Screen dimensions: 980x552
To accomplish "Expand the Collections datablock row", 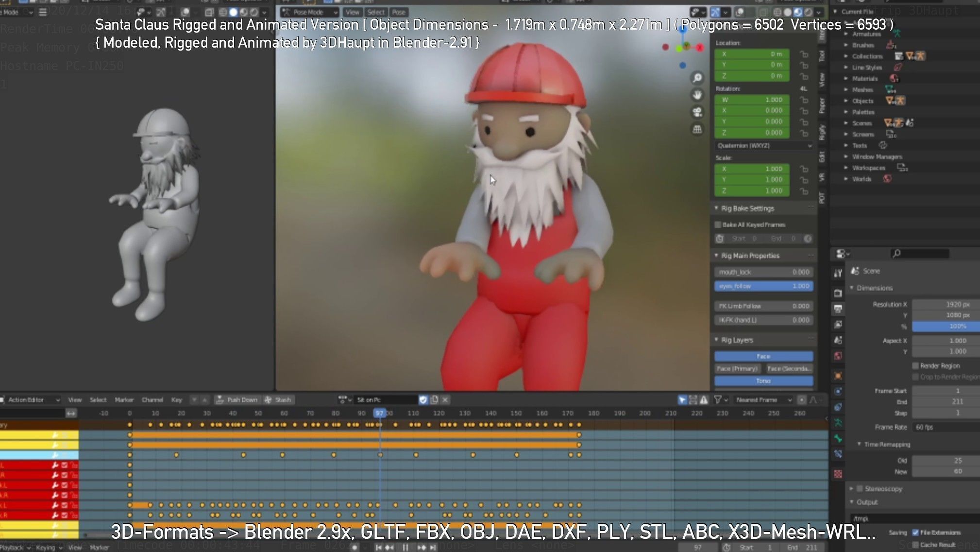I will click(x=846, y=56).
